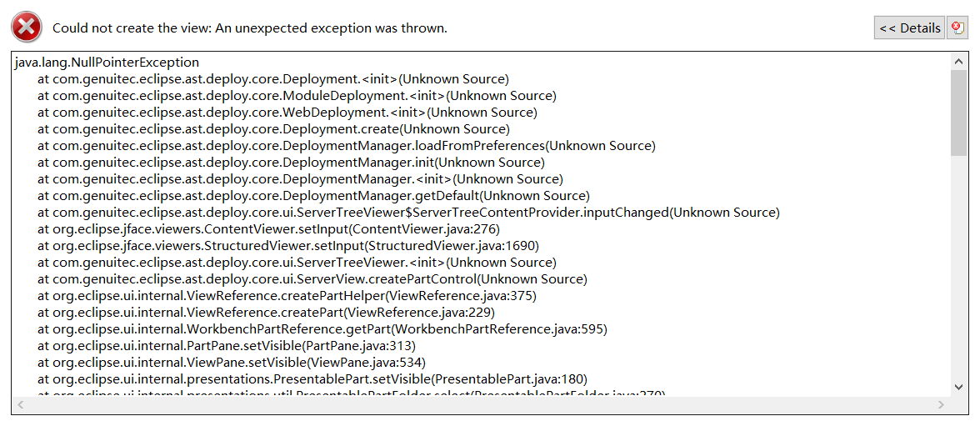This screenshot has width=980, height=426.
Task: Collapse the stack trace with Details button
Action: pyautogui.click(x=909, y=28)
